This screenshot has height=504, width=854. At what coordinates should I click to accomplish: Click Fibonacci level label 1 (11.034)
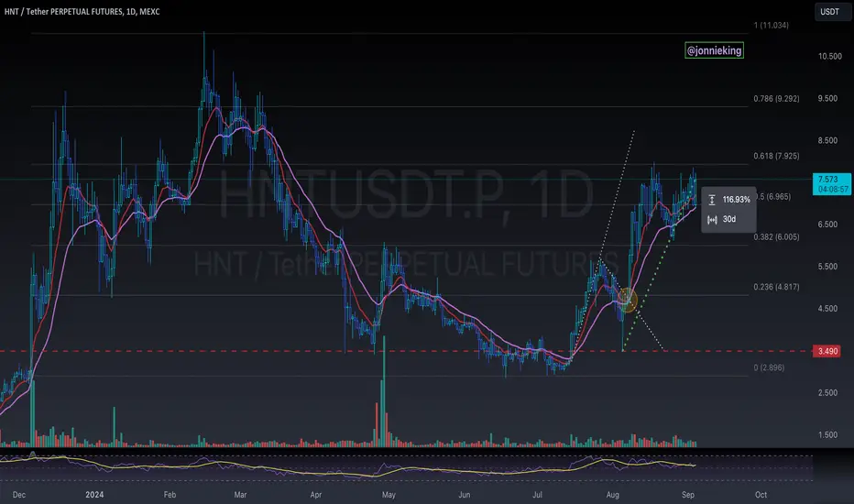point(772,25)
